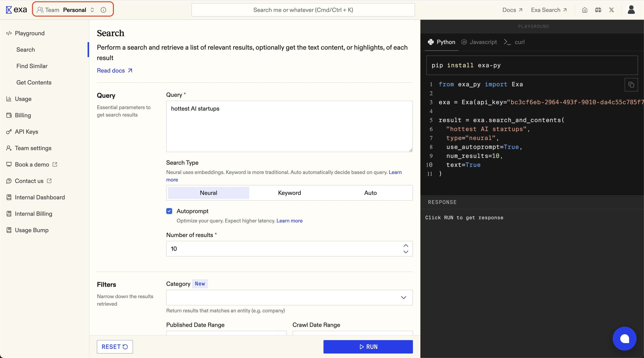This screenshot has height=358, width=644.
Task: Open the Category dropdown
Action: point(289,297)
